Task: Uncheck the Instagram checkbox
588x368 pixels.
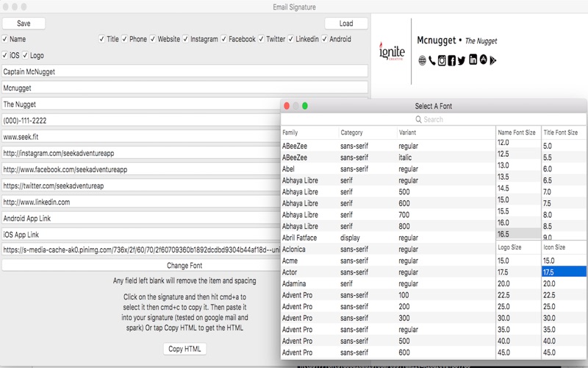Action: click(x=186, y=39)
